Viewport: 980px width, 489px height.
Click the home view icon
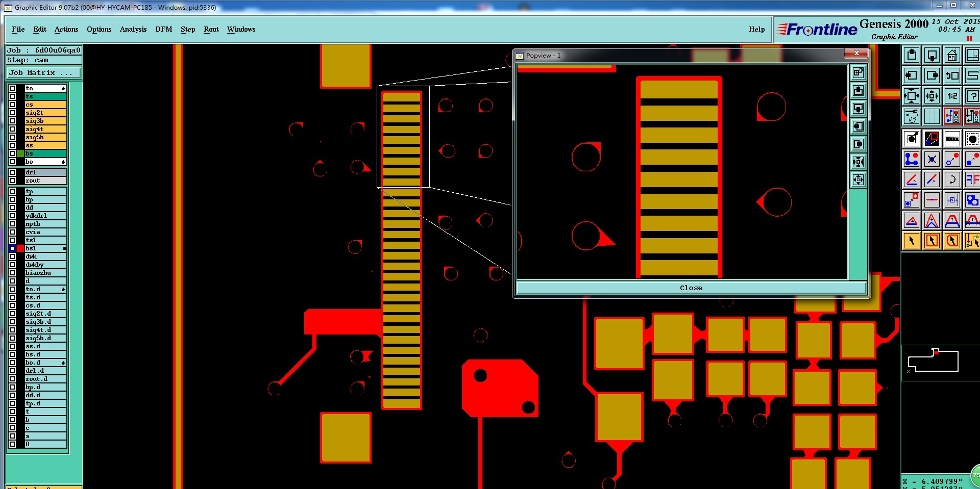point(952,55)
